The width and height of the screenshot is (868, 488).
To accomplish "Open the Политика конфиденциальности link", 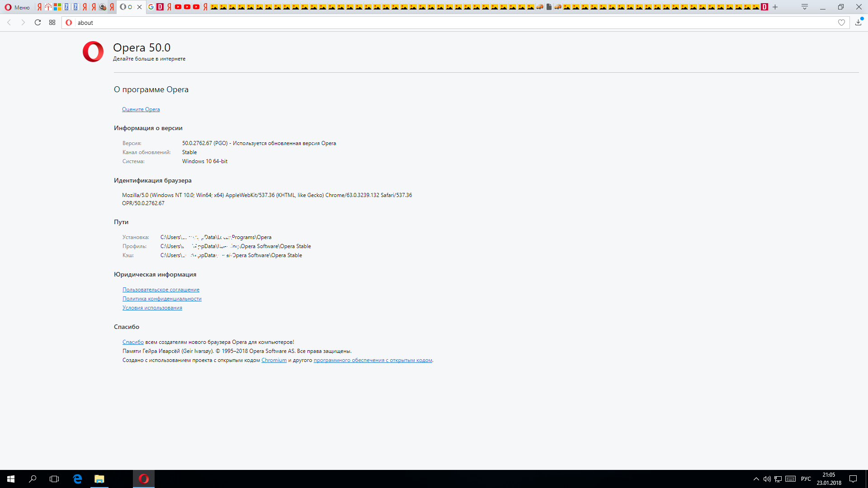I will [x=162, y=299].
